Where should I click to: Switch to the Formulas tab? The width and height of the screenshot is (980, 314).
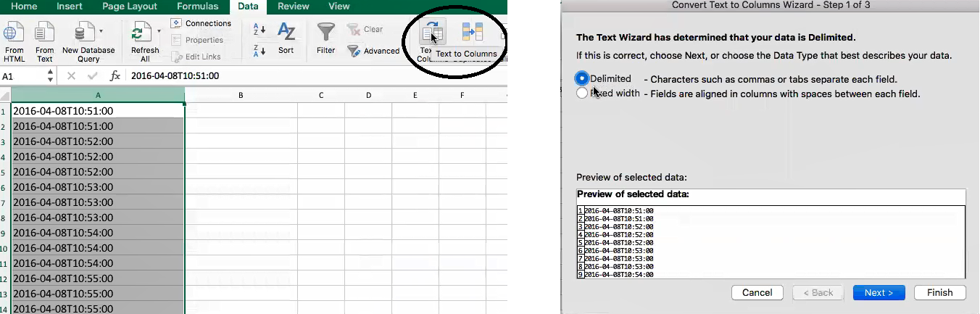coord(196,7)
